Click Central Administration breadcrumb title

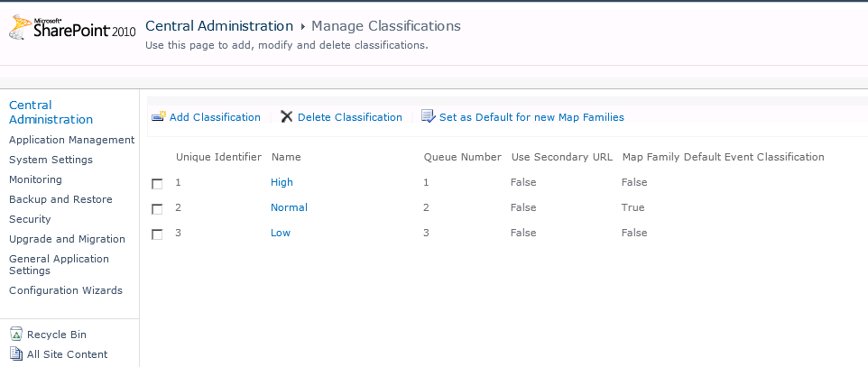pyautogui.click(x=219, y=26)
